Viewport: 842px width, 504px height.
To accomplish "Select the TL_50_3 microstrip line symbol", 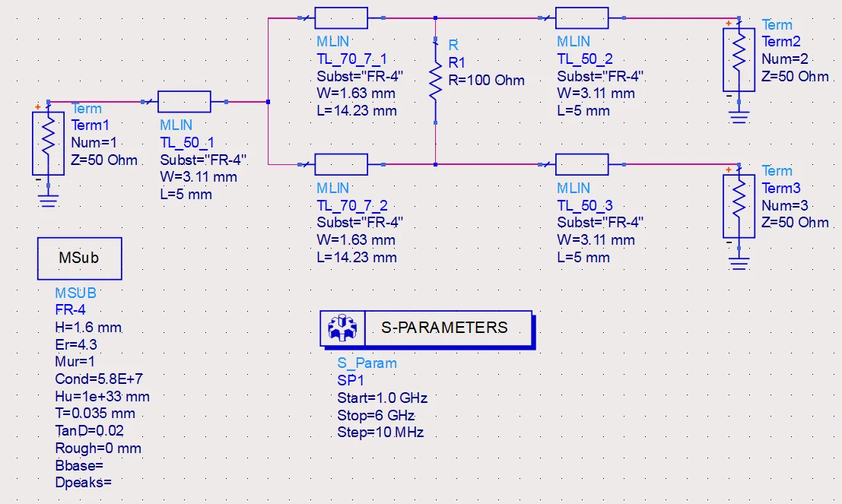I will pyautogui.click(x=582, y=164).
